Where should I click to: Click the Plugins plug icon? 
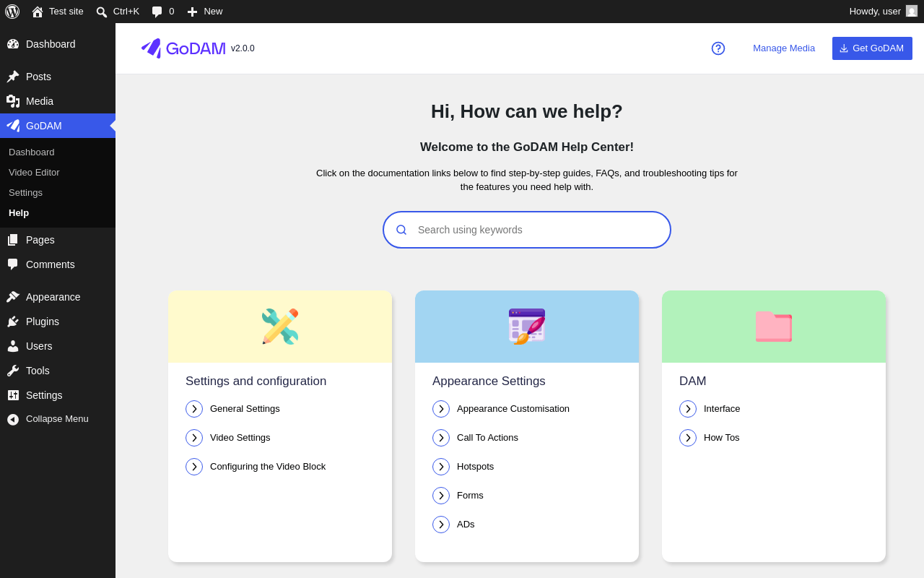(13, 322)
